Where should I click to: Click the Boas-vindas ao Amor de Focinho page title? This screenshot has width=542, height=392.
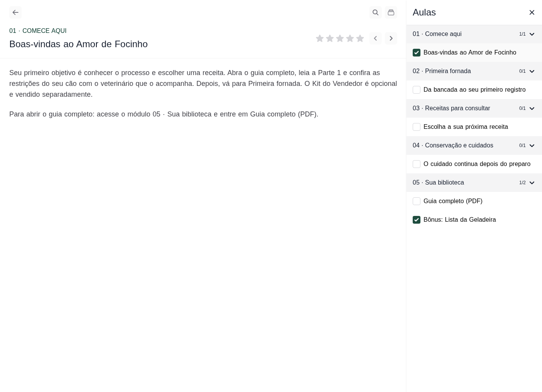(x=78, y=44)
